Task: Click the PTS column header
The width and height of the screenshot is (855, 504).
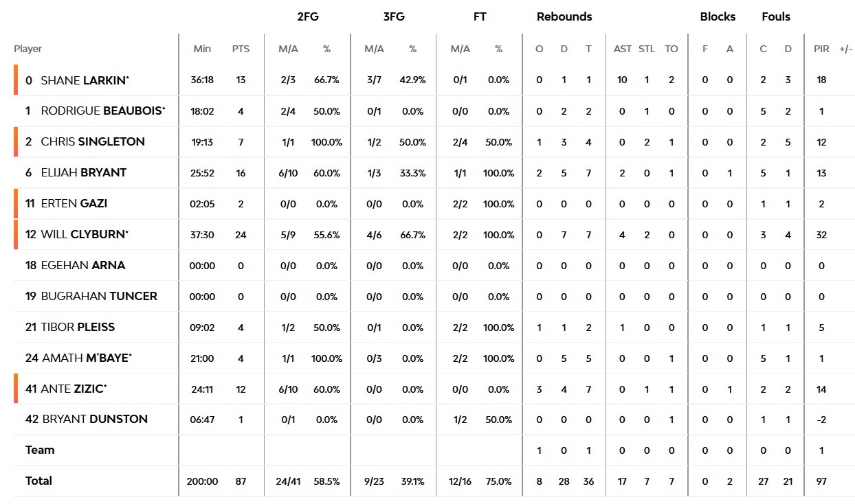Action: [241, 49]
